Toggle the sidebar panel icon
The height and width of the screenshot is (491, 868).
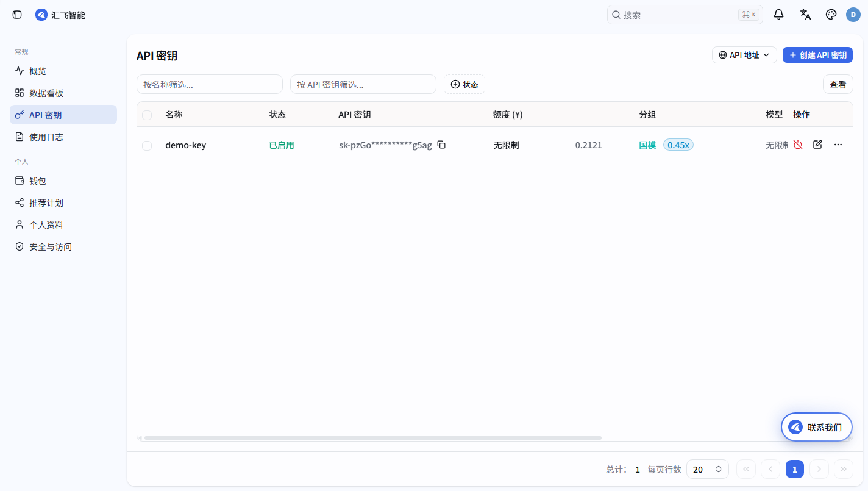[x=17, y=15]
